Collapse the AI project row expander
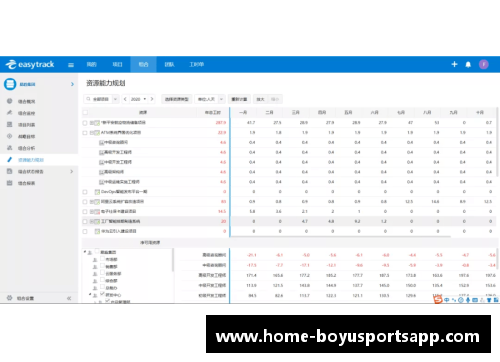 click(x=92, y=133)
